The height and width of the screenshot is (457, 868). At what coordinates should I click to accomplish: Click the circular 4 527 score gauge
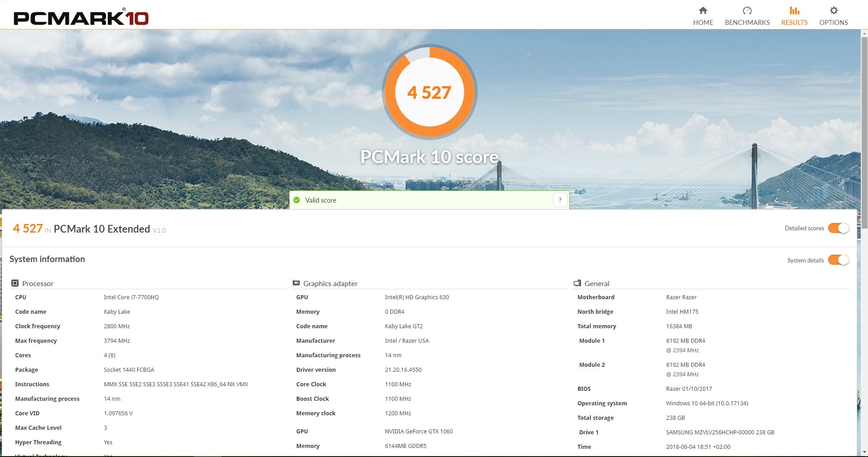pyautogui.click(x=429, y=92)
